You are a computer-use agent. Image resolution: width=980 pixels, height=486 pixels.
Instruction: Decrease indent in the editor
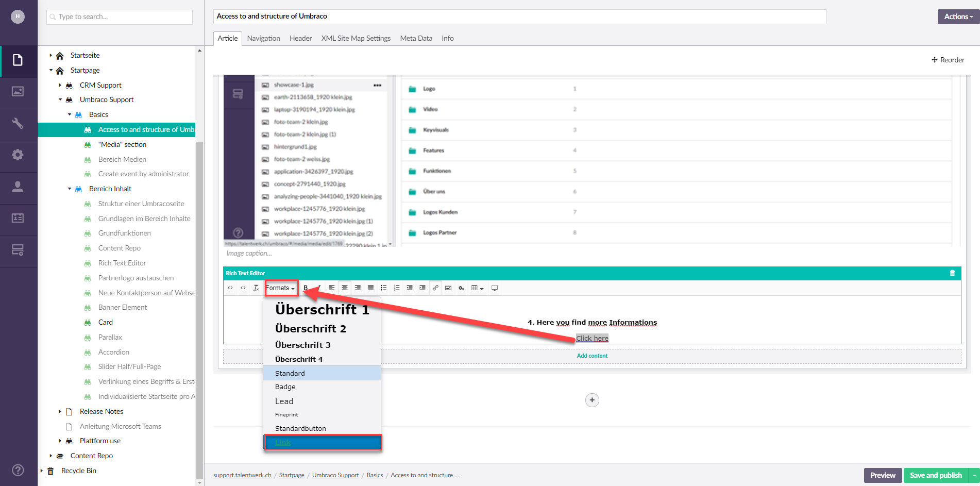coord(410,288)
